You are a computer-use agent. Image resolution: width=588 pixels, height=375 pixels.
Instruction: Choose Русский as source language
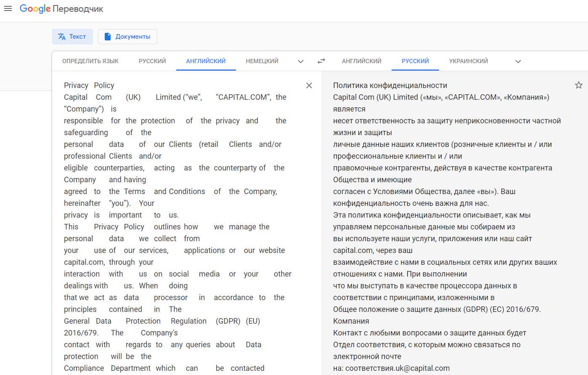pyautogui.click(x=152, y=61)
